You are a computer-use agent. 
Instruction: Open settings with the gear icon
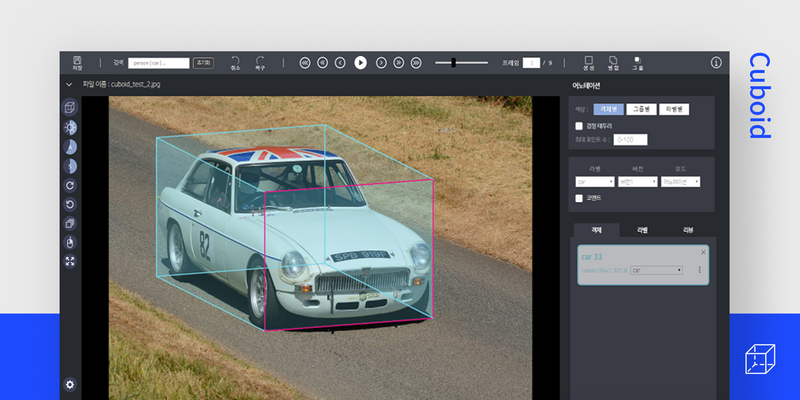point(70,384)
